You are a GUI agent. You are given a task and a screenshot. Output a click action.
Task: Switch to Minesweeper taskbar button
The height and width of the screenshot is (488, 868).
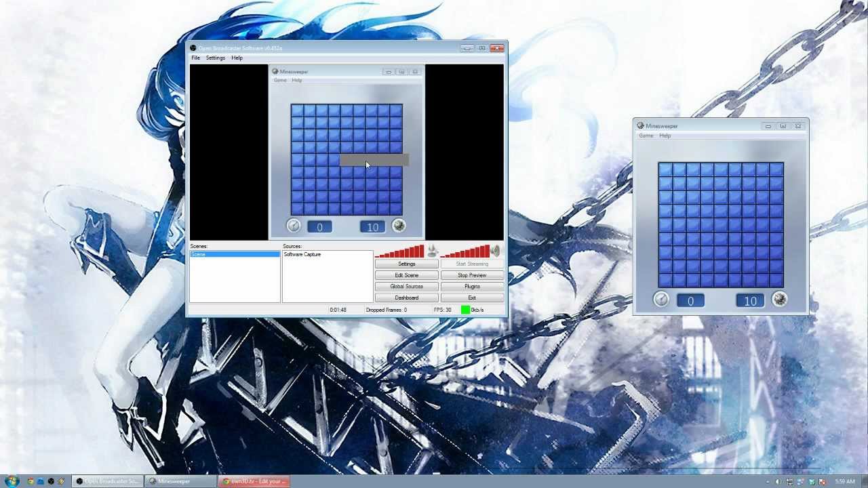click(x=181, y=481)
